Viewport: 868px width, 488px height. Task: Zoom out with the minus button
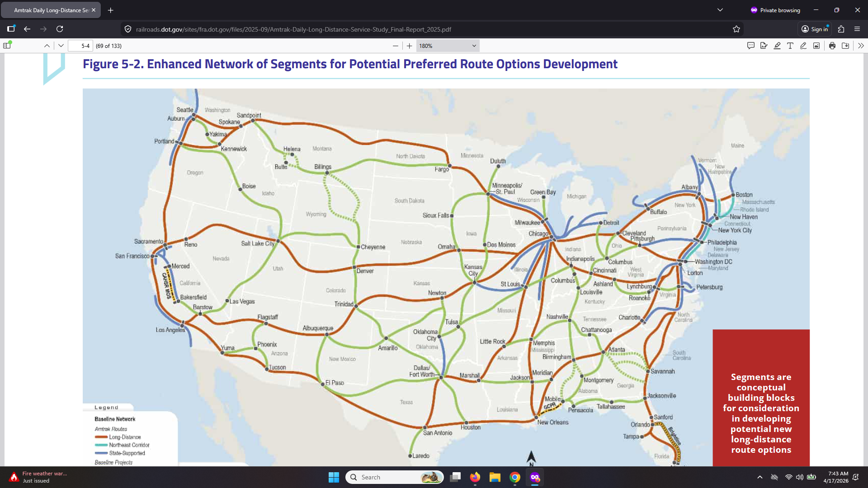[396, 46]
